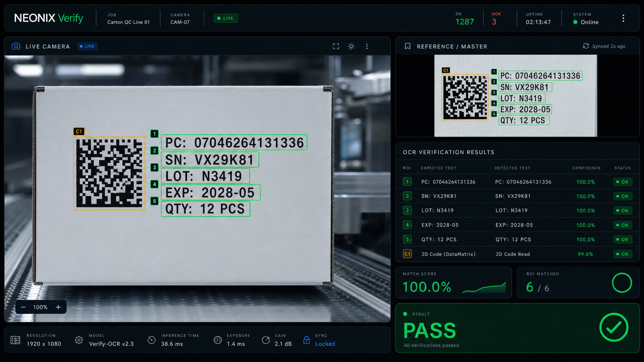This screenshot has height=362, width=644.
Task: Select ROI 3 badge in results table
Action: [x=407, y=210]
